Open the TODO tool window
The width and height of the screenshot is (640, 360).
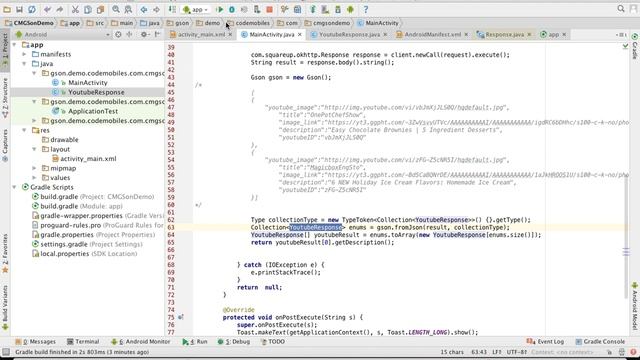(273, 342)
